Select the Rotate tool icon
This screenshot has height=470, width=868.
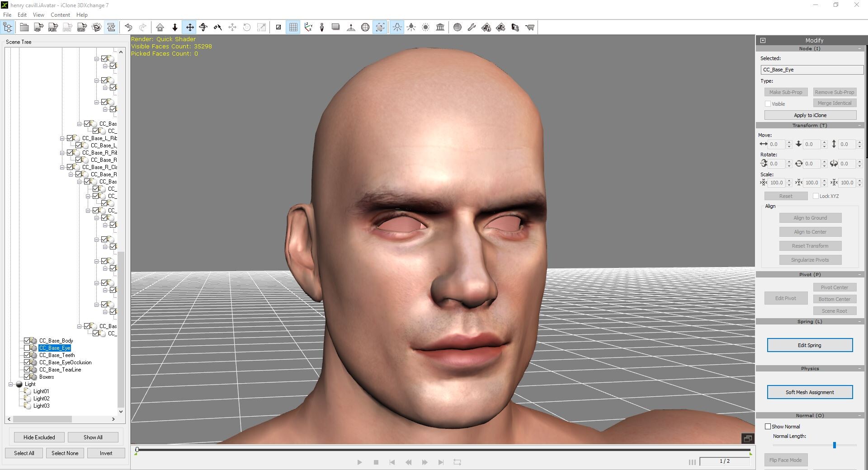203,28
